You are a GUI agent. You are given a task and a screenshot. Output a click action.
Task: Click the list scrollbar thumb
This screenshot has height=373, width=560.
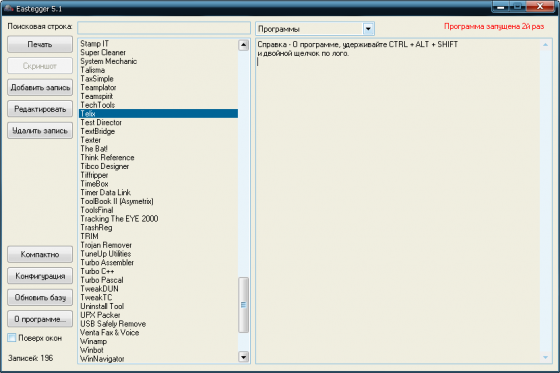pyautogui.click(x=244, y=305)
